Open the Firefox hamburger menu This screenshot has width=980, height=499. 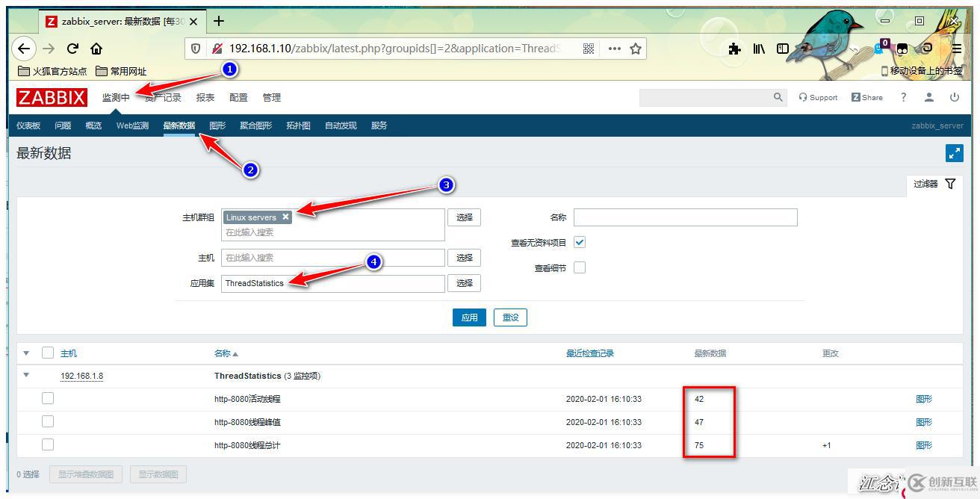coord(956,49)
